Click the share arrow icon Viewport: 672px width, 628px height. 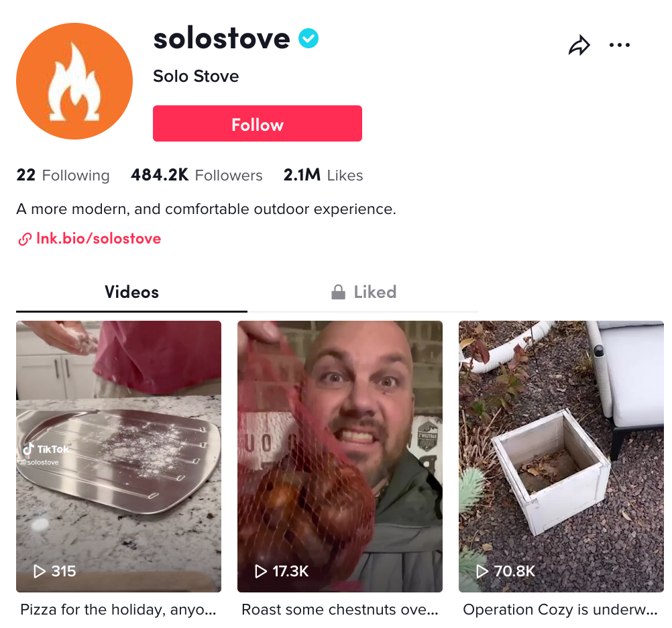(579, 46)
